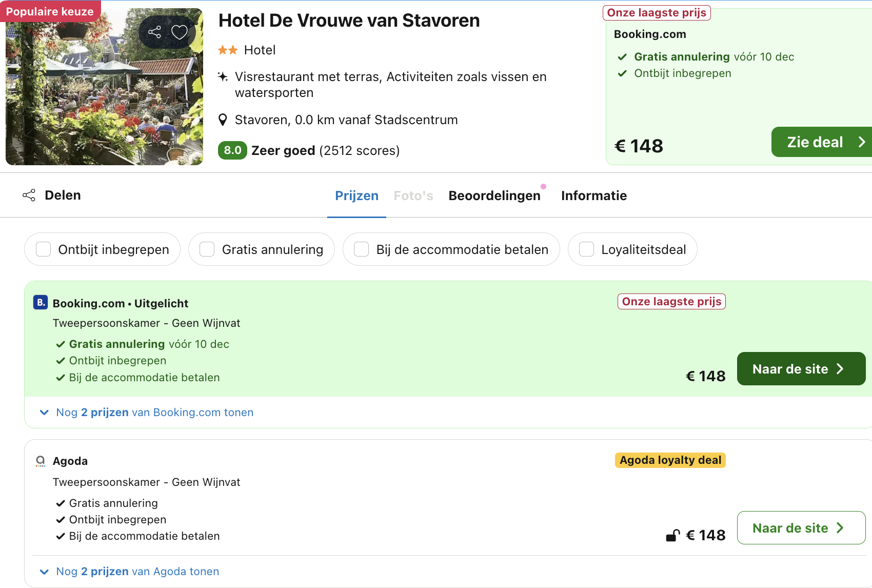The height and width of the screenshot is (588, 872).
Task: Visit Booking.com via Naar de site
Action: (801, 368)
